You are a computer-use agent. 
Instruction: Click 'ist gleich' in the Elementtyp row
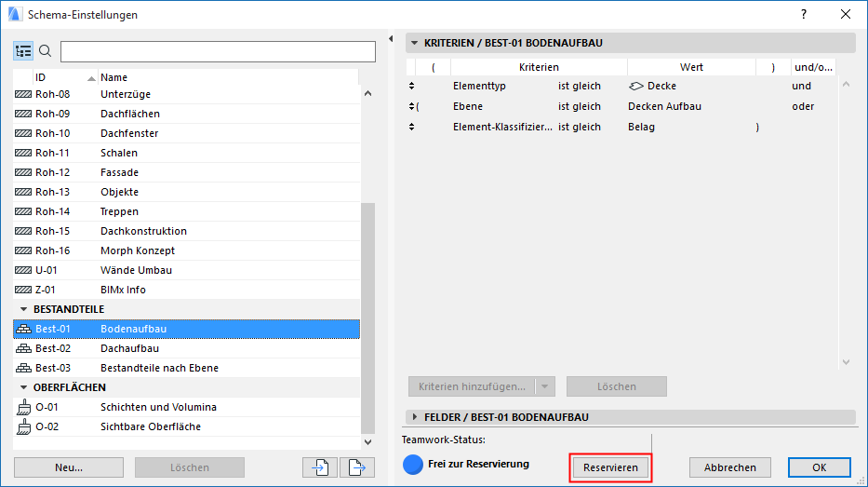click(579, 86)
